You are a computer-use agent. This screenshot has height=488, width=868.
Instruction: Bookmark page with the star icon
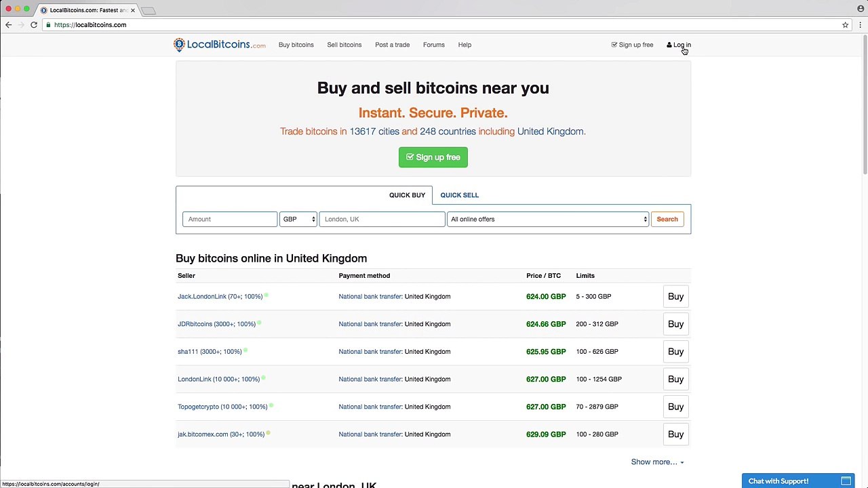845,25
